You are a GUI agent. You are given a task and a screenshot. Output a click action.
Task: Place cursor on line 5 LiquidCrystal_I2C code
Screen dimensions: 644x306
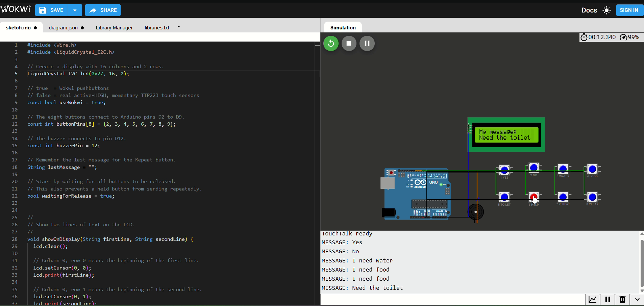click(78, 74)
